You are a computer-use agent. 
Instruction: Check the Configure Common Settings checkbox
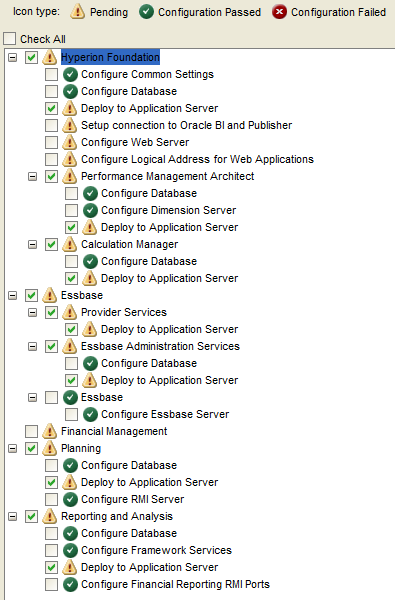point(51,74)
